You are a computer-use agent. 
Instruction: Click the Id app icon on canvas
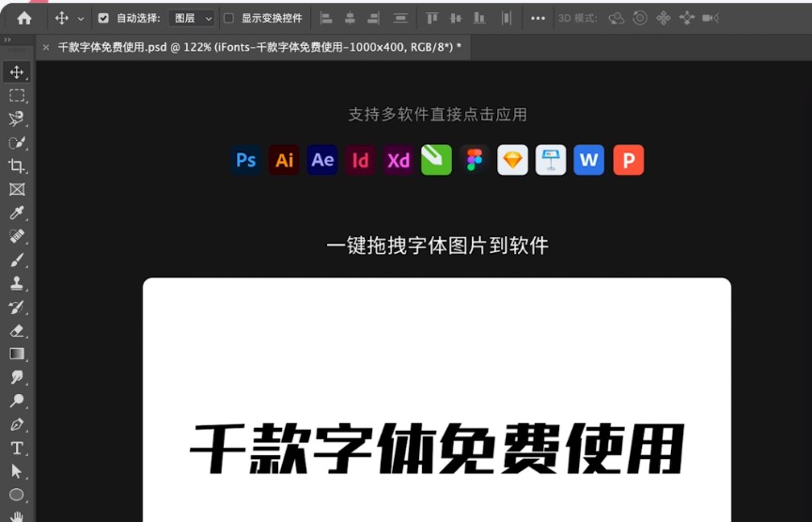[x=361, y=160]
